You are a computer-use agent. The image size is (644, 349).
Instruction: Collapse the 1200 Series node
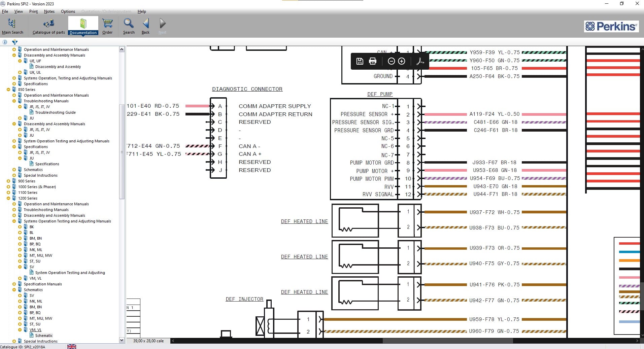[x=8, y=198]
